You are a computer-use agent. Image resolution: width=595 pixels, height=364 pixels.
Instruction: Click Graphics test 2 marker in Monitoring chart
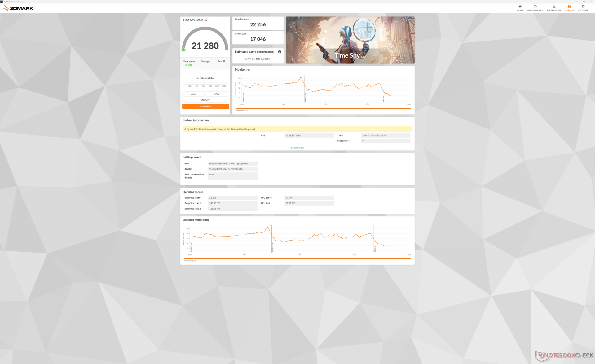point(306,96)
